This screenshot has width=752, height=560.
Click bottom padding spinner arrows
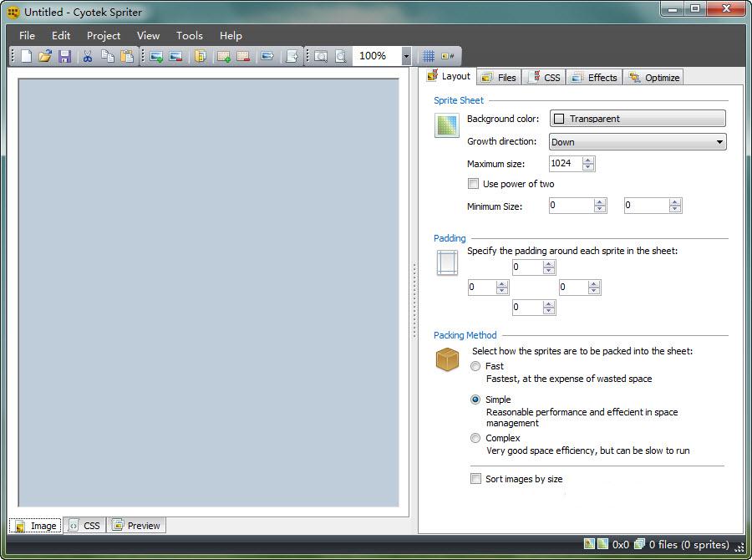(x=549, y=308)
